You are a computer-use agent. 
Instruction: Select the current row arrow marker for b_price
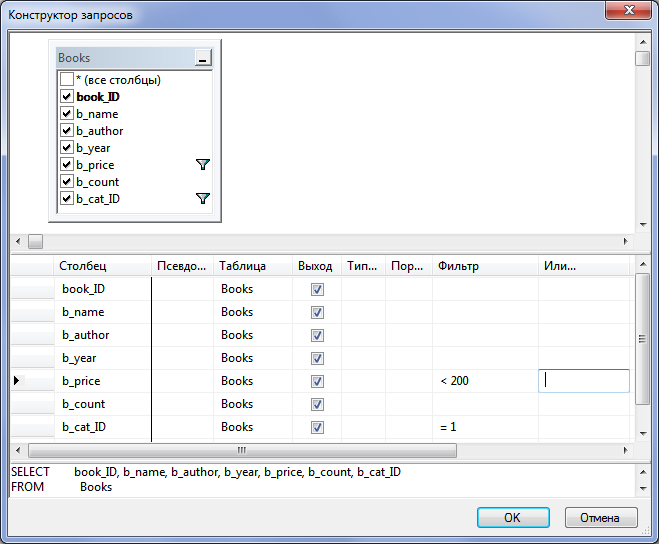click(17, 381)
